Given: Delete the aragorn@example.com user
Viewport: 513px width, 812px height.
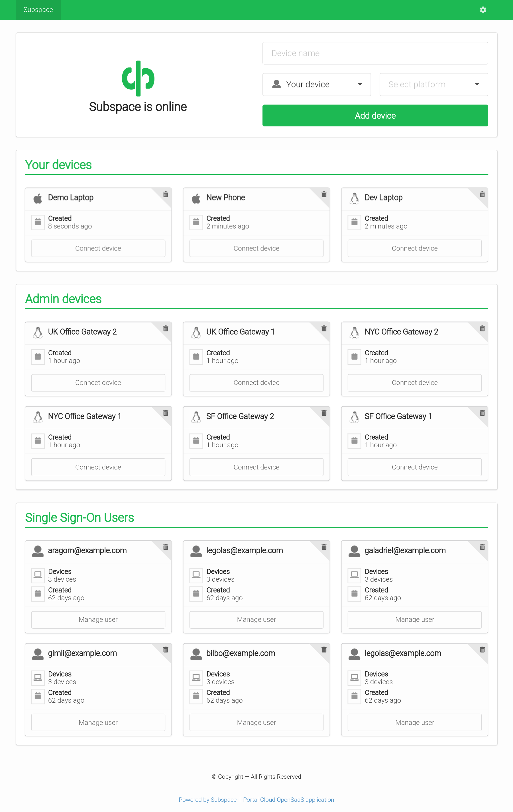Looking at the screenshot, I should pos(166,547).
